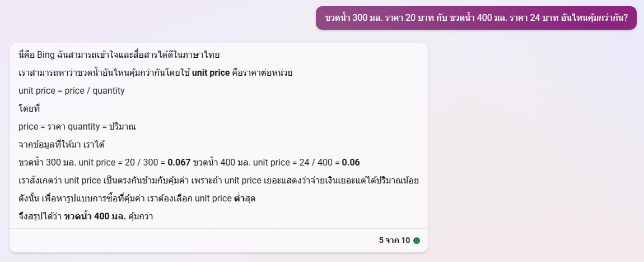Click the bold 0.067 result

tap(179, 163)
